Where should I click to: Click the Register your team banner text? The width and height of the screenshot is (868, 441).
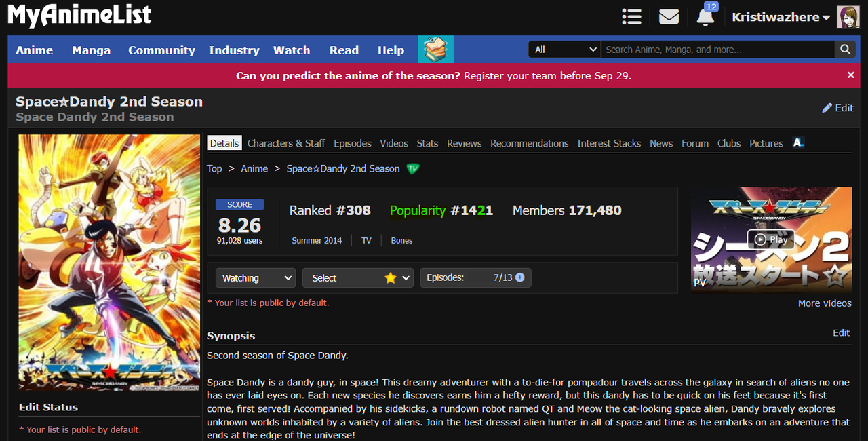point(547,76)
